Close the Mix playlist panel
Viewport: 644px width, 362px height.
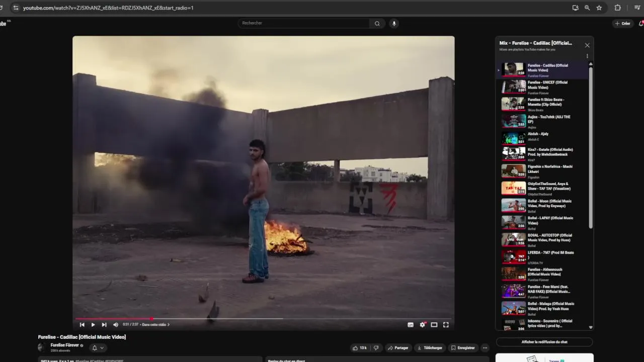(x=587, y=45)
